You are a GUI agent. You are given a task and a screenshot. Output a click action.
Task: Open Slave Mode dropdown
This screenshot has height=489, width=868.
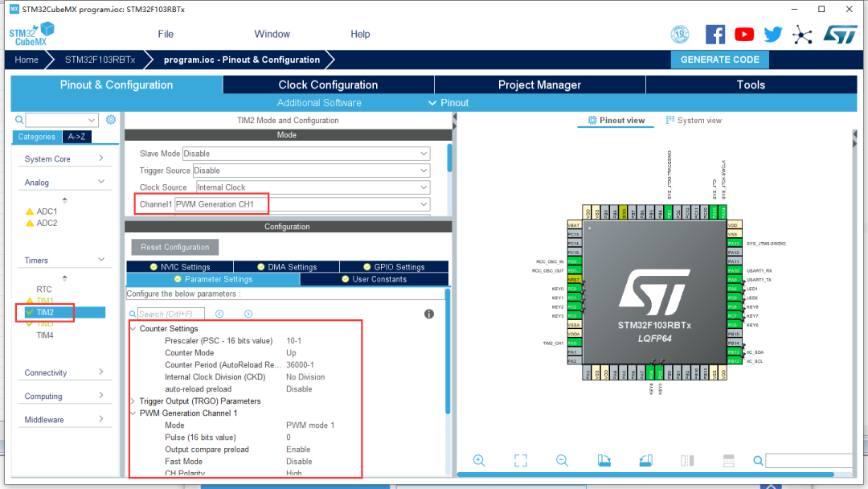tap(306, 154)
